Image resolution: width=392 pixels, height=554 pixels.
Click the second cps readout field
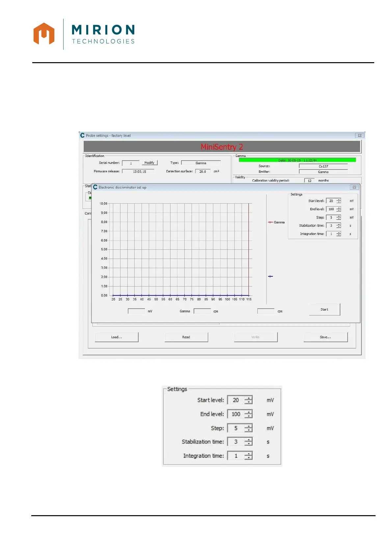(266, 311)
